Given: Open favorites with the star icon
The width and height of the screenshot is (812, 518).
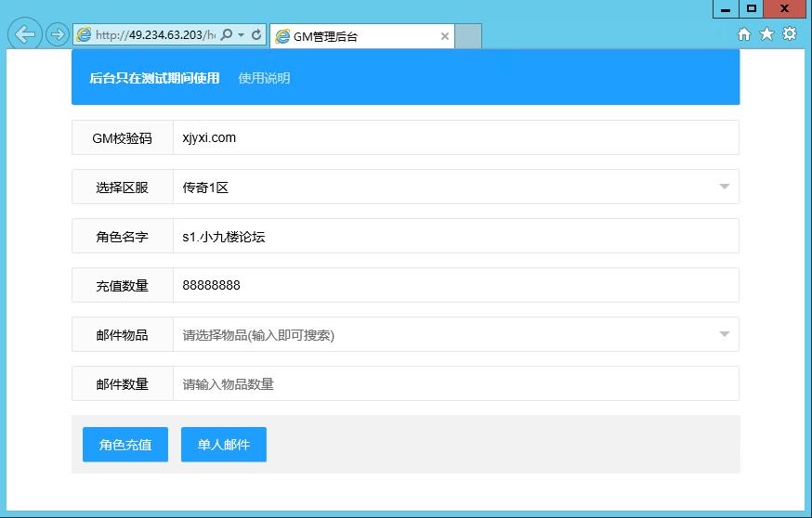Looking at the screenshot, I should [766, 34].
